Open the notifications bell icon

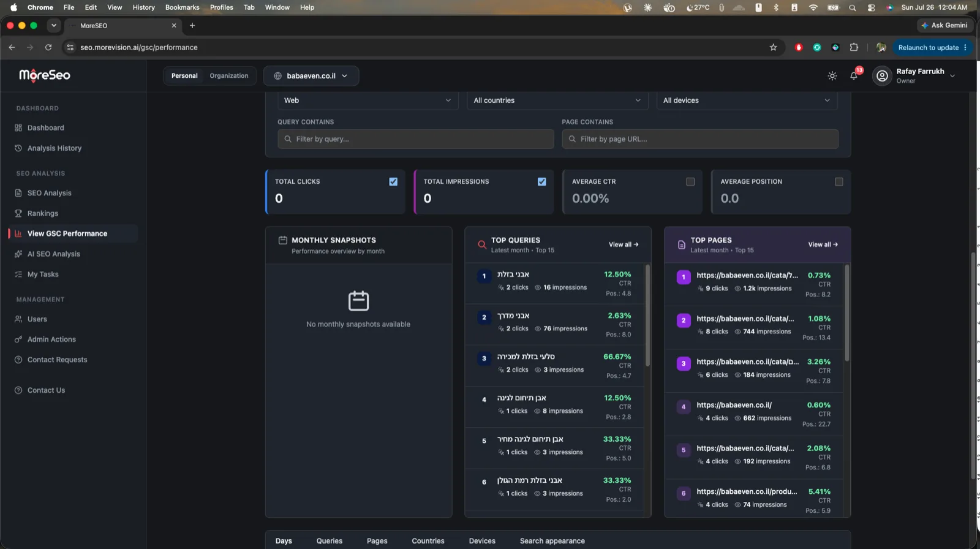(853, 75)
